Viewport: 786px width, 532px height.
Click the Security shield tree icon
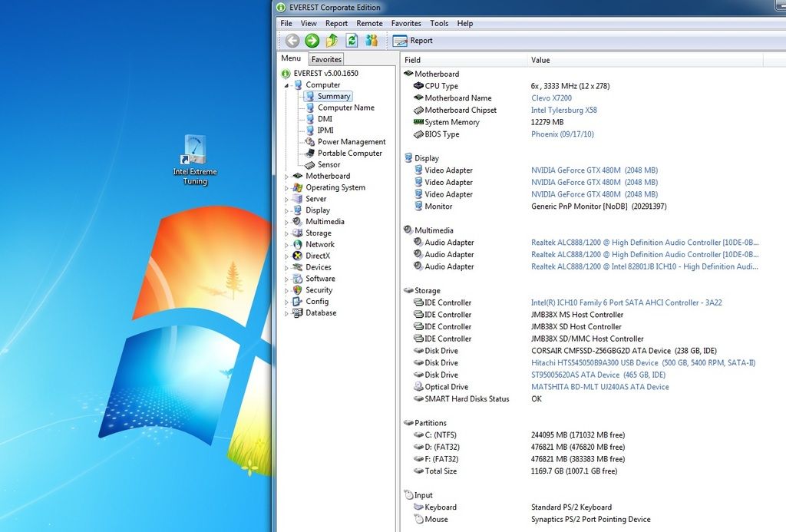(x=298, y=290)
